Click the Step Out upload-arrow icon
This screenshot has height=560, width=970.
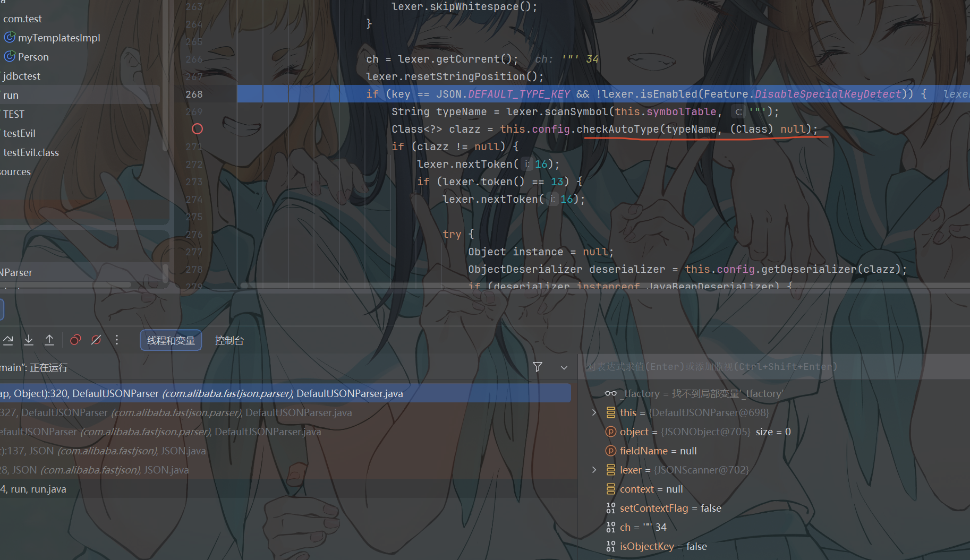point(49,340)
